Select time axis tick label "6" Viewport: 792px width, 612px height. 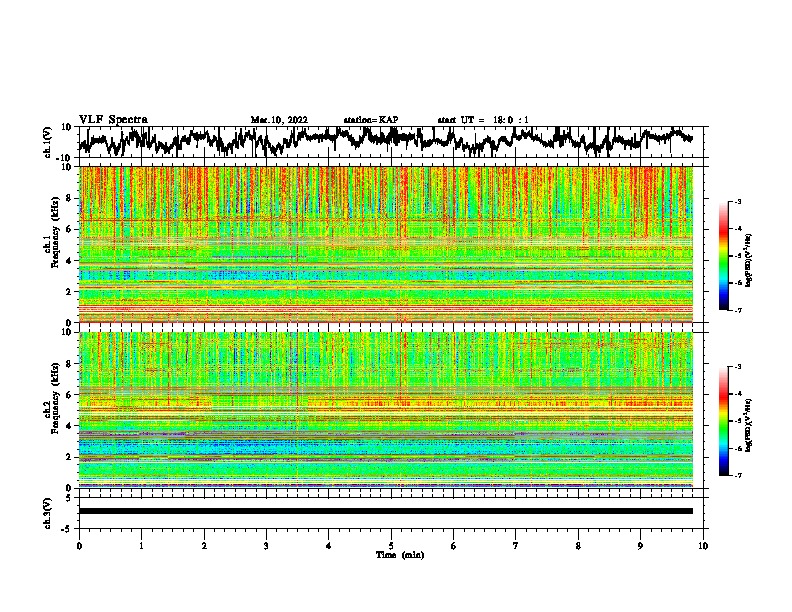(454, 546)
